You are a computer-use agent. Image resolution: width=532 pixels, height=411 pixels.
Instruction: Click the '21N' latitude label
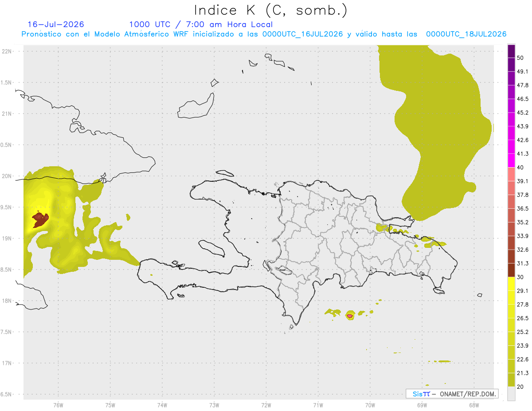7,114
